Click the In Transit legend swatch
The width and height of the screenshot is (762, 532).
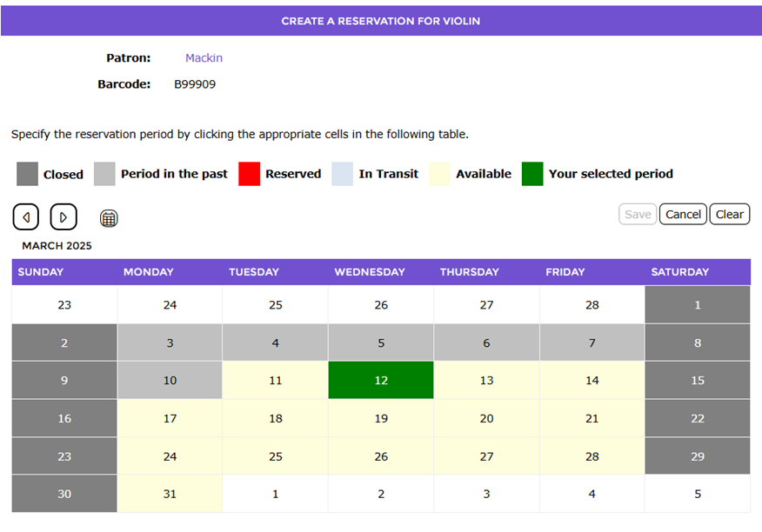pyautogui.click(x=342, y=174)
